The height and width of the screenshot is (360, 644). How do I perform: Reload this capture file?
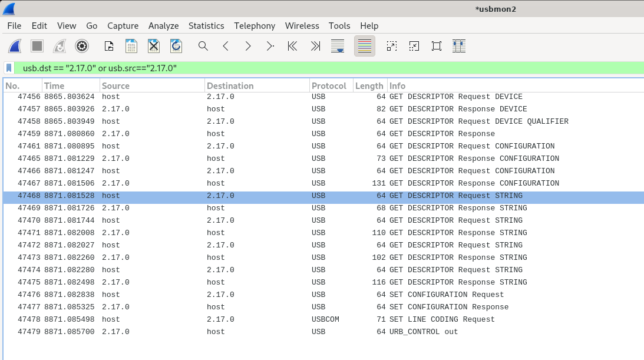[x=176, y=46]
